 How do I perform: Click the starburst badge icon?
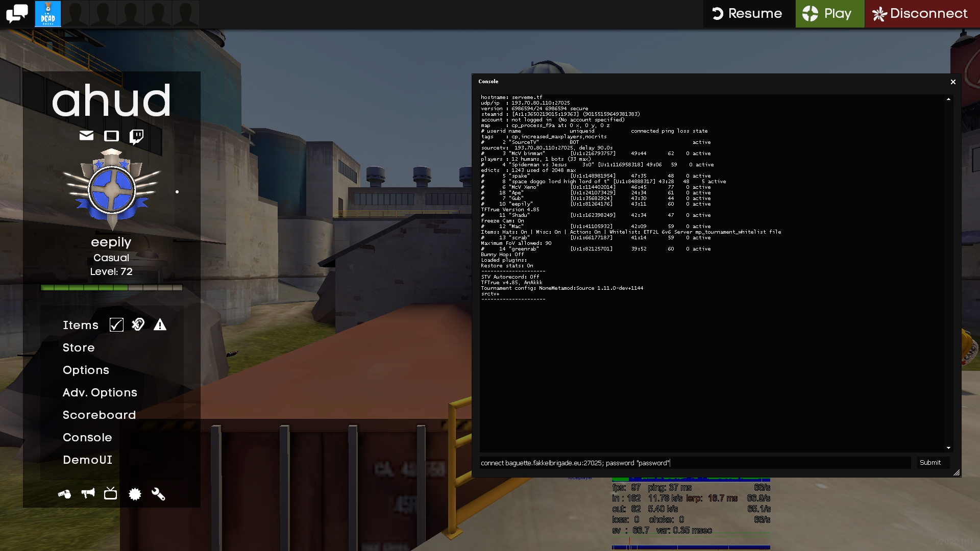[135, 494]
